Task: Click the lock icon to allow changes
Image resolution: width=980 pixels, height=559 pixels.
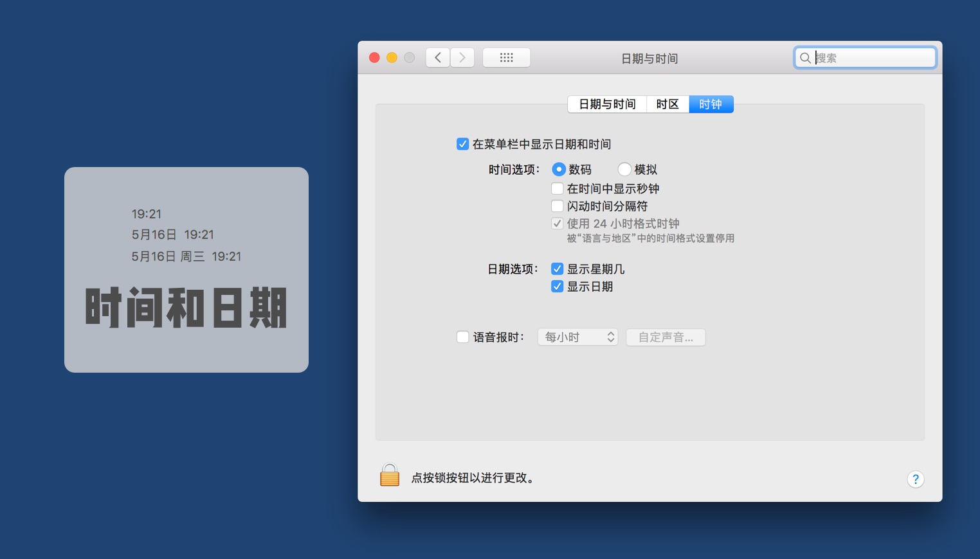Action: click(389, 475)
